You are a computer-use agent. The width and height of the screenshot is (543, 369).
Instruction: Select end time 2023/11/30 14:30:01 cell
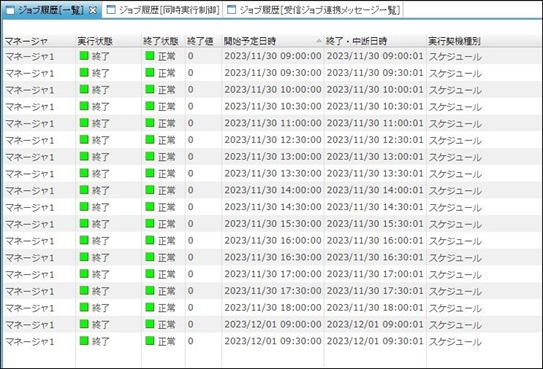pyautogui.click(x=375, y=207)
